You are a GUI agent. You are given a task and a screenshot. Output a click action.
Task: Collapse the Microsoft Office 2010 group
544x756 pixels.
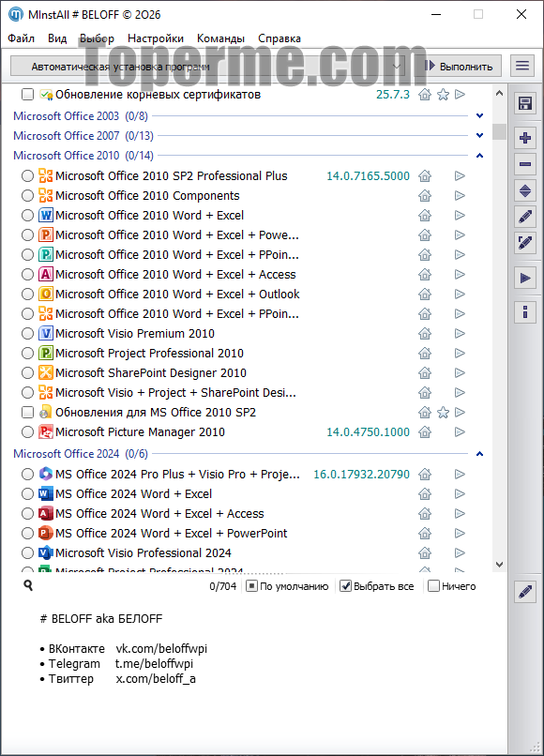479,156
